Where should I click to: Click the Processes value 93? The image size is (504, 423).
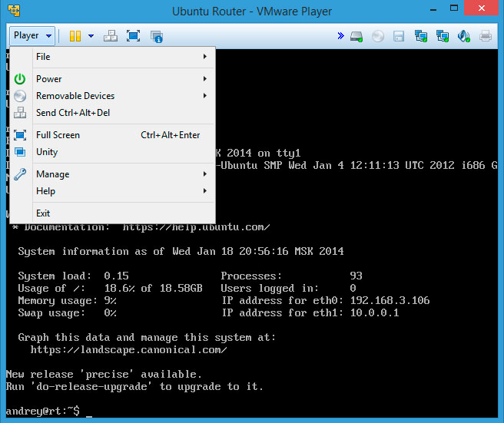click(356, 276)
